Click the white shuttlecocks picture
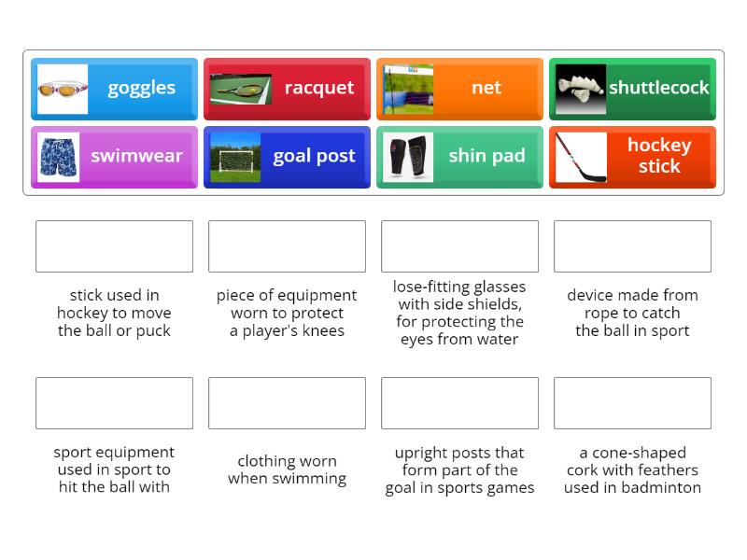 point(580,89)
